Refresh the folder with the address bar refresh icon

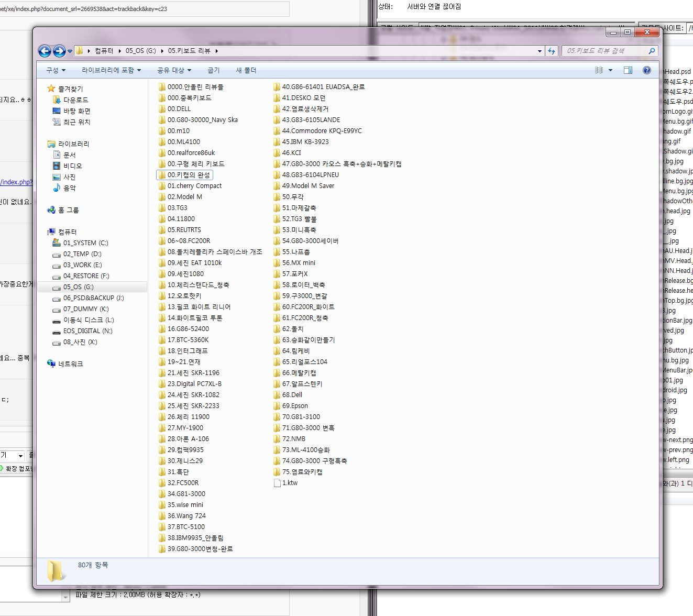[551, 51]
